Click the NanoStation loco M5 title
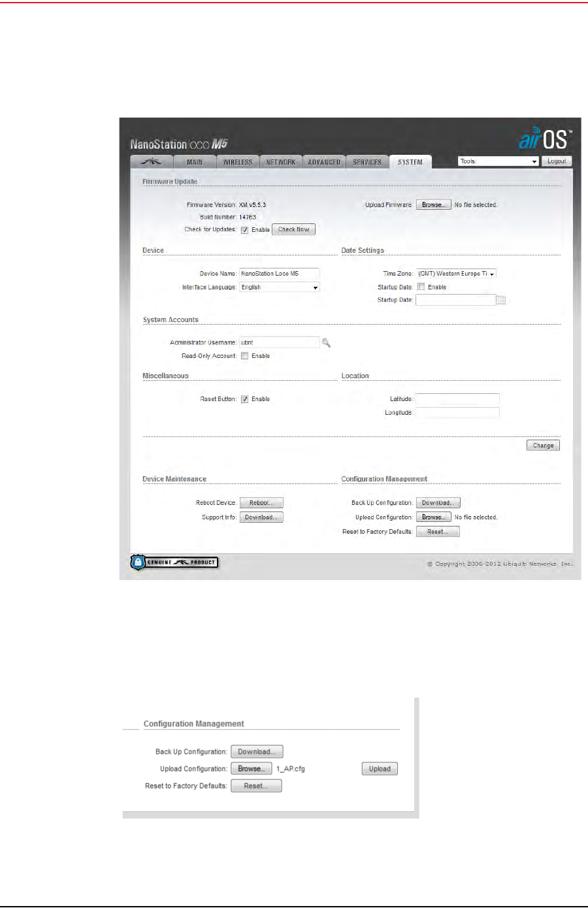Image resolution: width=588 pixels, height=908 pixels. point(179,144)
